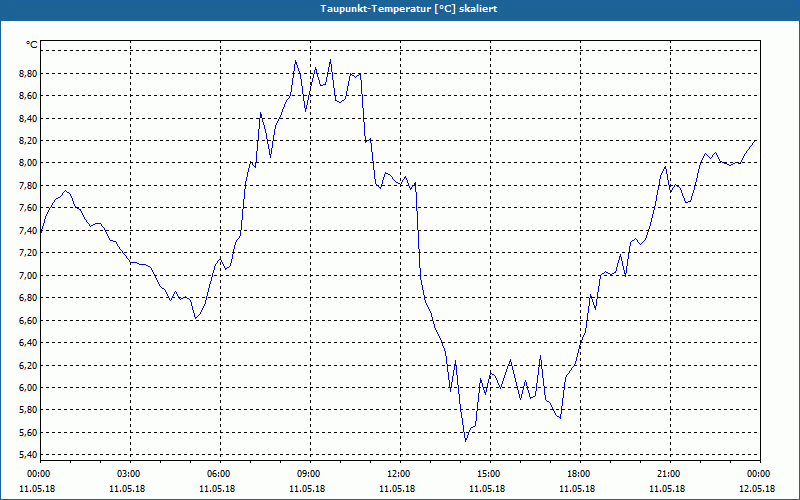The width and height of the screenshot is (800, 500).
Task: Click the 7,20 y-axis label
Action: [28, 253]
